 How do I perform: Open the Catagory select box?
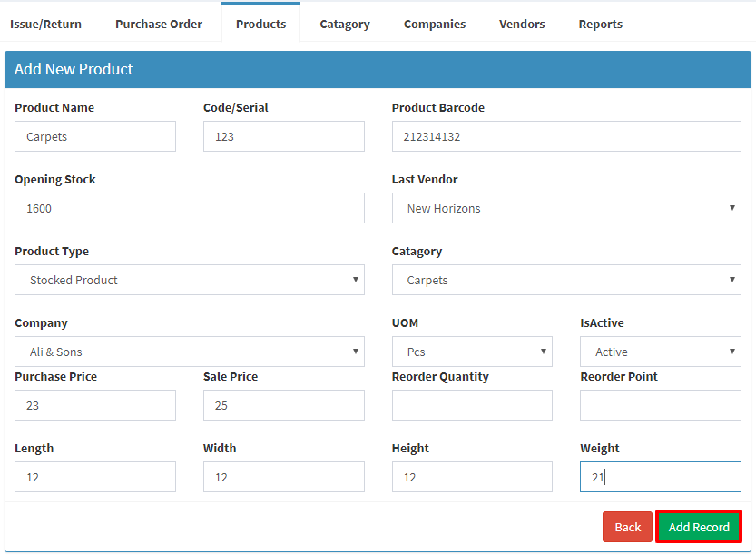point(566,280)
